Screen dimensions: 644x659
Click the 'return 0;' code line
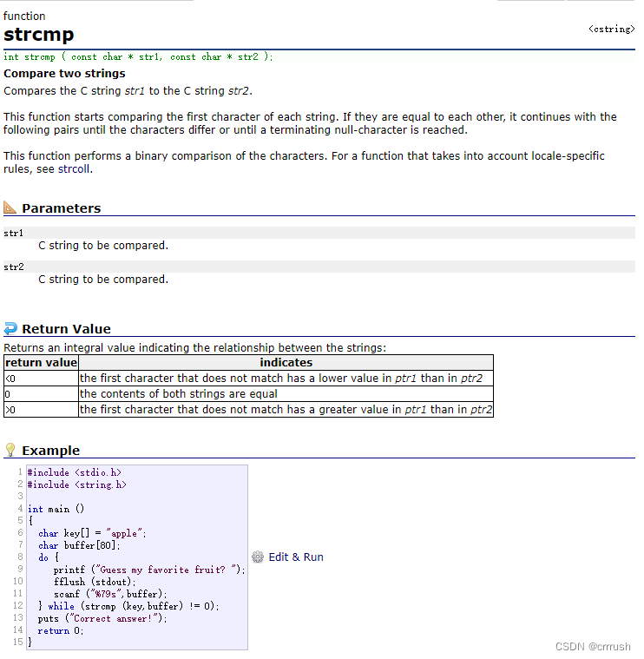pos(60,631)
